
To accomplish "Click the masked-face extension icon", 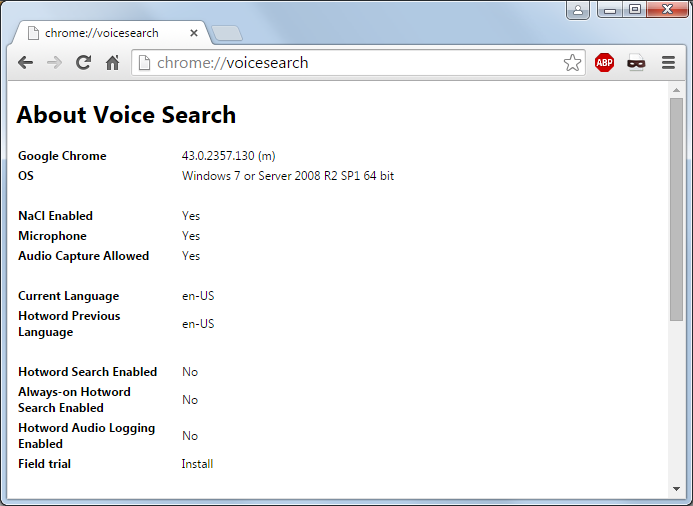I will point(636,63).
